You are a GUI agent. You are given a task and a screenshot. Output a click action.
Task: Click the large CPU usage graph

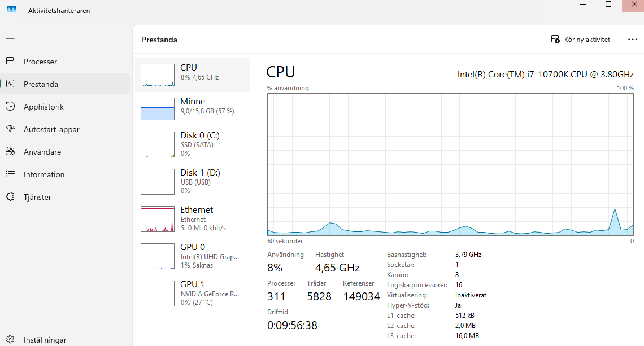[450, 165]
